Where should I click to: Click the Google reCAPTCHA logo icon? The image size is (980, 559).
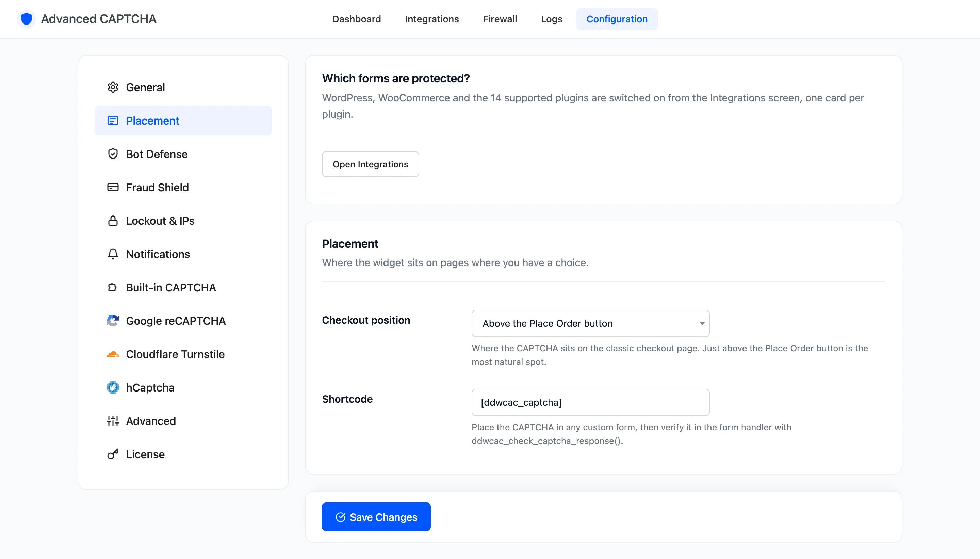coord(113,321)
